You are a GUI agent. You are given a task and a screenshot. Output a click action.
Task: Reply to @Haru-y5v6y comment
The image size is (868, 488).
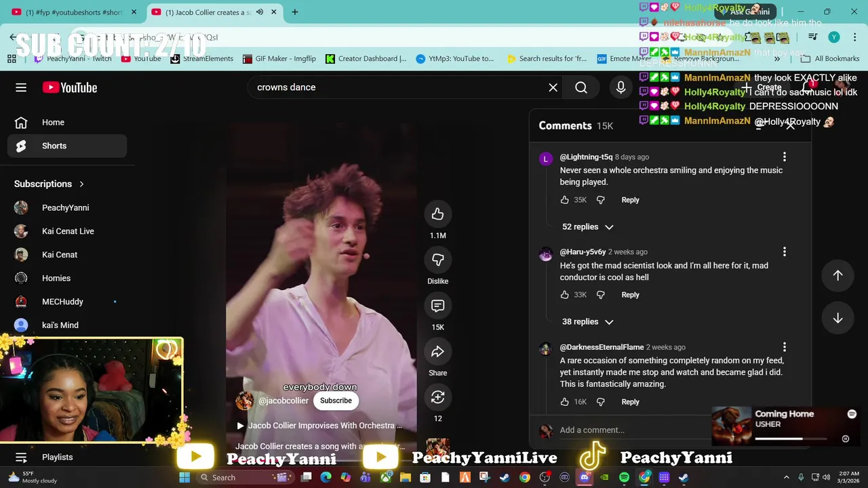630,295
